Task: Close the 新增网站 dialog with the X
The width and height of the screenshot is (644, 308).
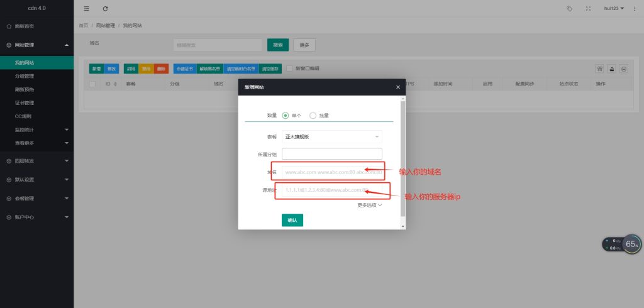Action: (x=397, y=87)
